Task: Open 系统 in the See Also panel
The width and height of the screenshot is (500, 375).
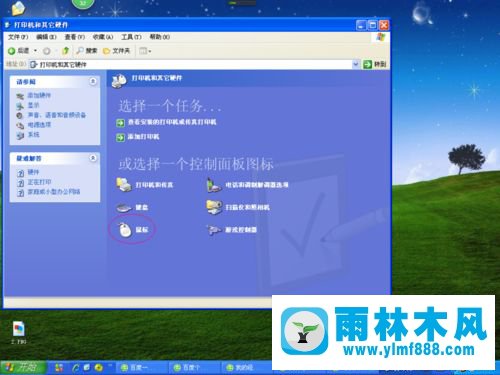Action: coord(28,135)
